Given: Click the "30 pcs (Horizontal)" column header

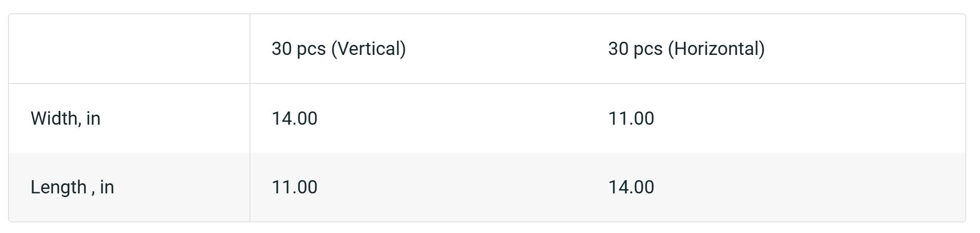Looking at the screenshot, I should click(686, 49).
